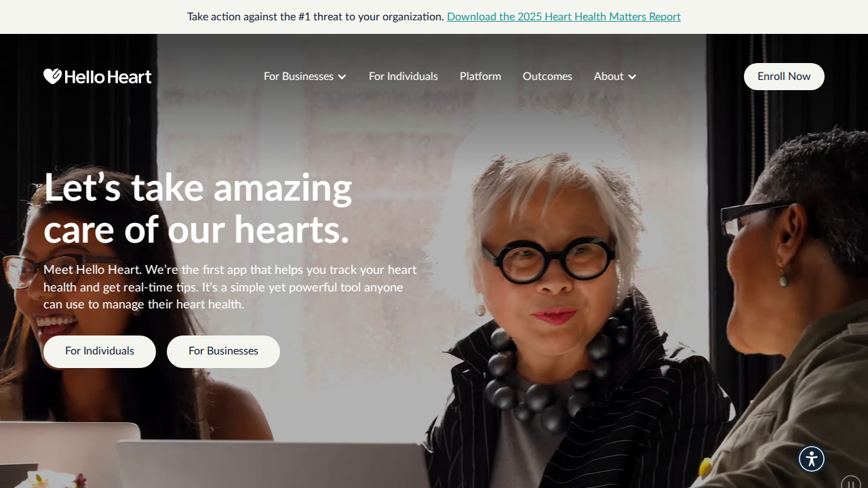Go to the Platform page
This screenshot has height=488, width=868.
pyautogui.click(x=480, y=77)
